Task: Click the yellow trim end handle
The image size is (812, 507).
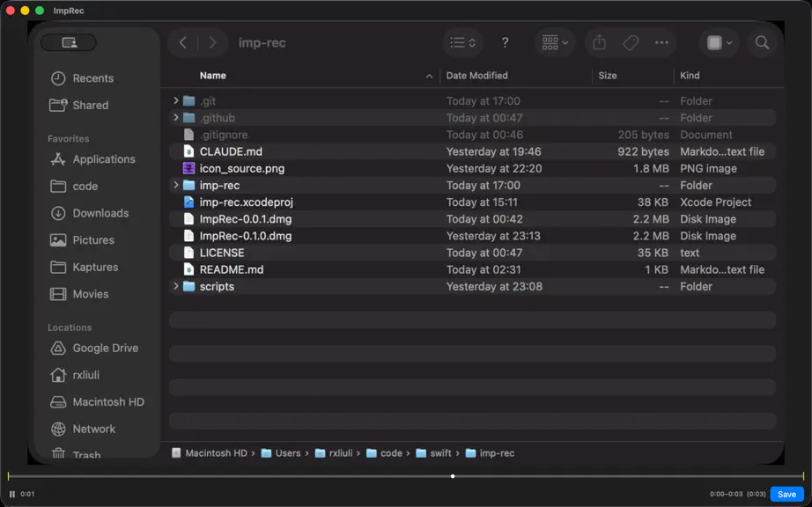Action: [803, 476]
